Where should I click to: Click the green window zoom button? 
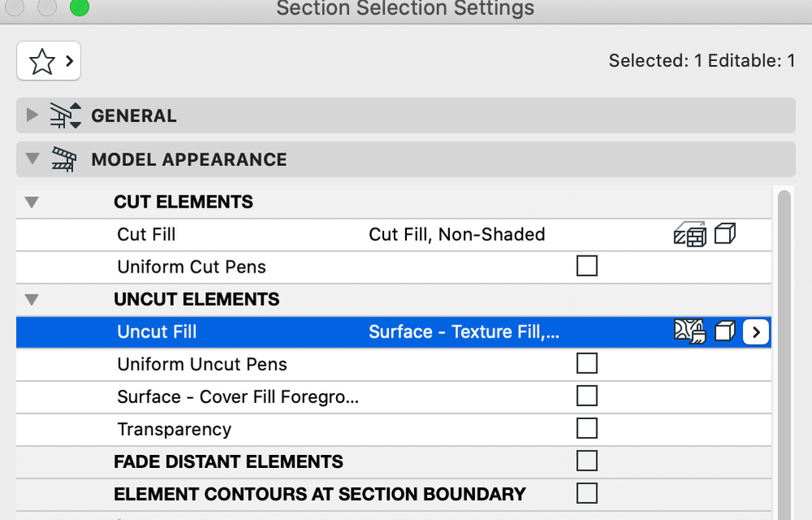tap(79, 7)
